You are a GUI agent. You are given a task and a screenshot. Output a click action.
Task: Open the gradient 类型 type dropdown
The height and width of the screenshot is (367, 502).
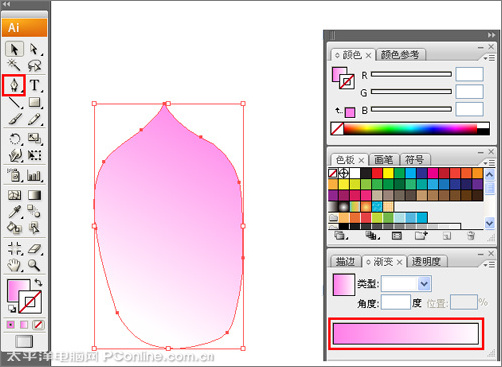(424, 284)
